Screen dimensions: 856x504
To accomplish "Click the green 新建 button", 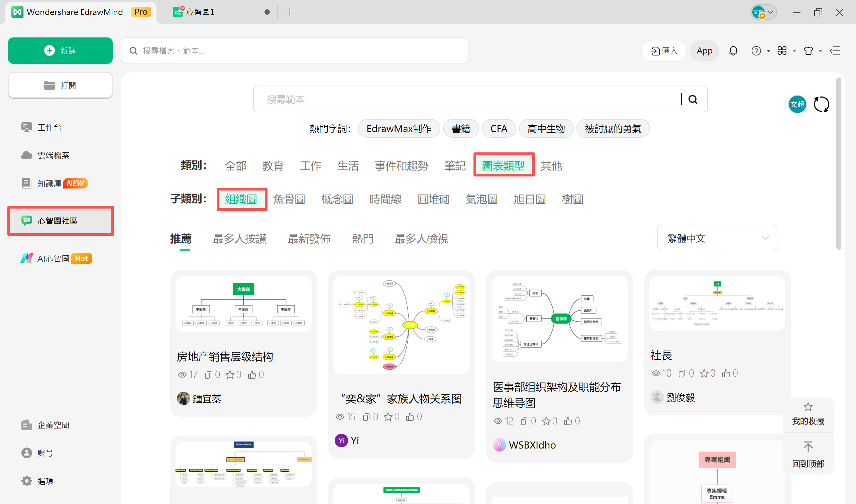I will click(x=61, y=50).
